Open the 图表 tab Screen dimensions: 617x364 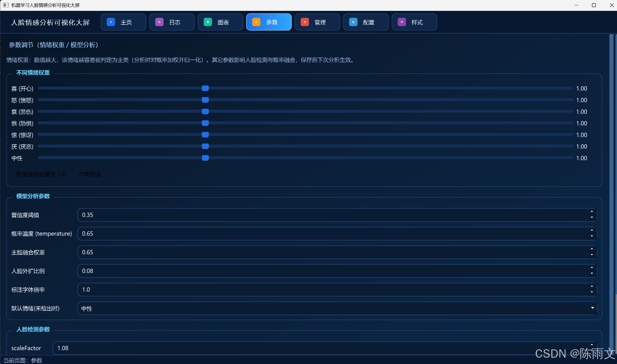click(220, 22)
